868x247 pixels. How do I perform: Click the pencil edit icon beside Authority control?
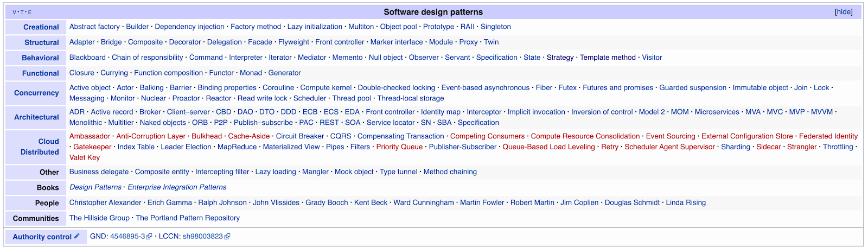(x=77, y=236)
